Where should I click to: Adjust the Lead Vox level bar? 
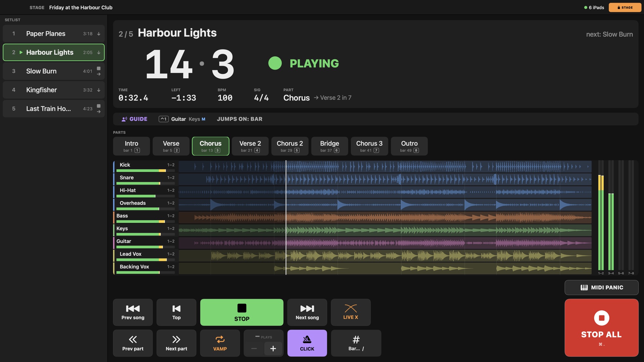point(145,260)
